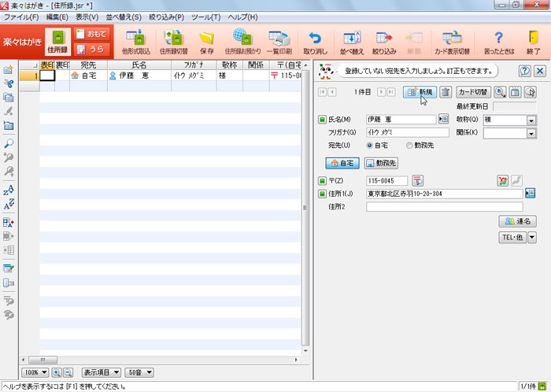Select the 自宅 radio button
The width and height of the screenshot is (551, 392).
[x=370, y=146]
